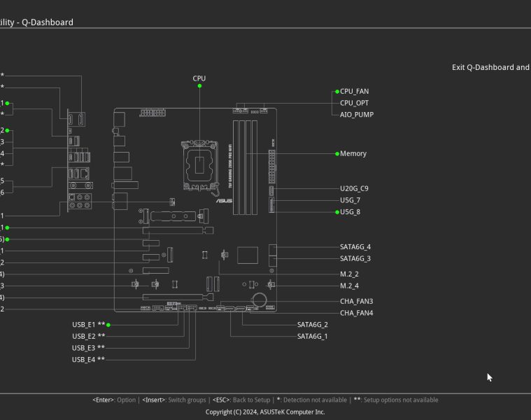Click the rear panel audio jacks cluster
Screen dimensions: 531x420
[x=80, y=201]
